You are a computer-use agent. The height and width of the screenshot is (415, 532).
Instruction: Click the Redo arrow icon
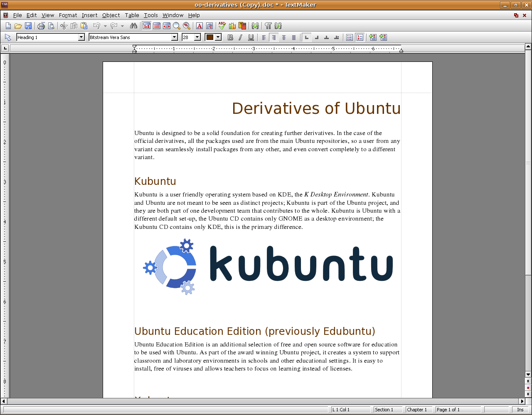coord(114,26)
